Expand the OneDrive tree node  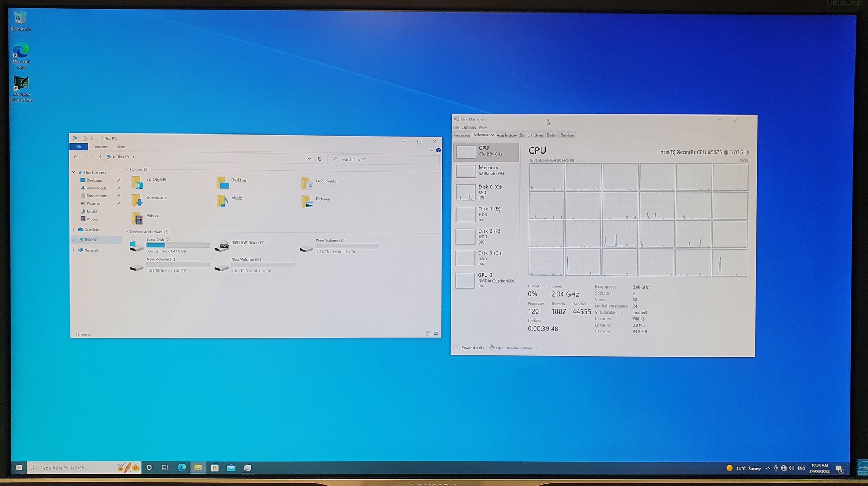coord(74,229)
